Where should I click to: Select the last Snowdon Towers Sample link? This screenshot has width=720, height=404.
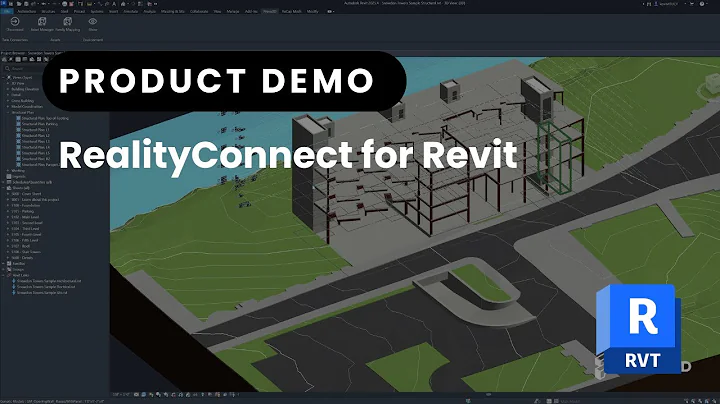[x=42, y=292]
